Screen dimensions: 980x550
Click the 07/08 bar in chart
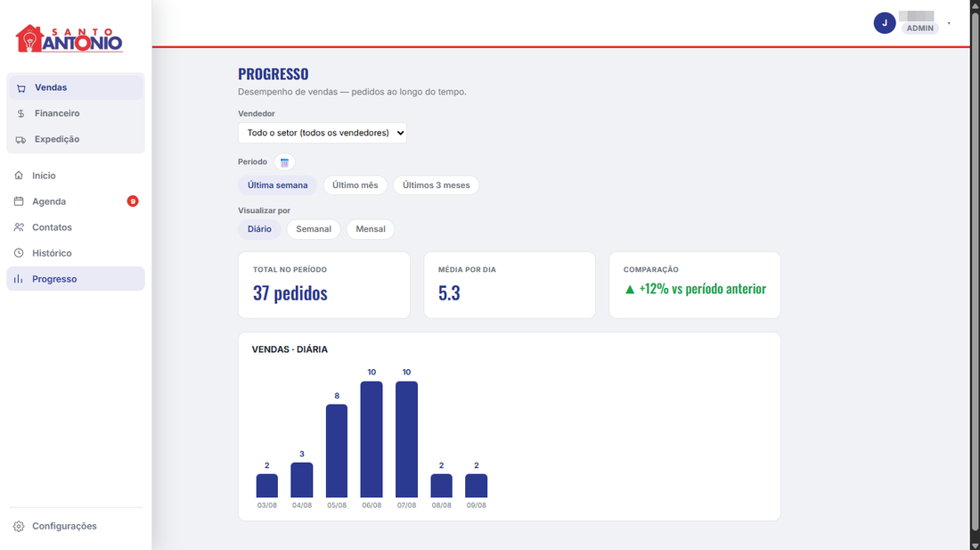(x=407, y=439)
